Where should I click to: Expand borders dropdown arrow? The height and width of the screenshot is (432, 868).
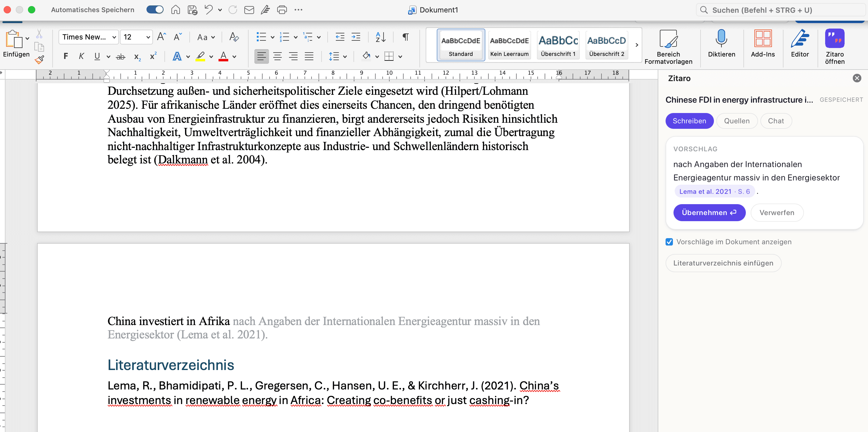400,57
